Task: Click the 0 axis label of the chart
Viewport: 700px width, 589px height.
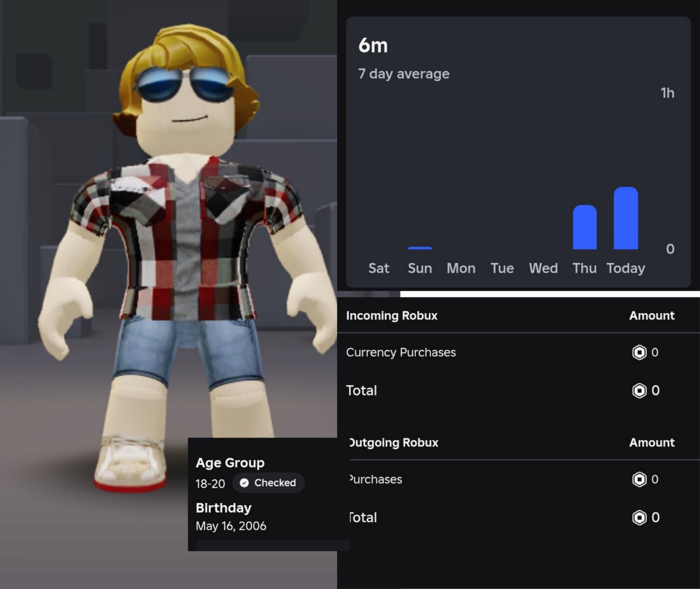Action: [x=670, y=249]
